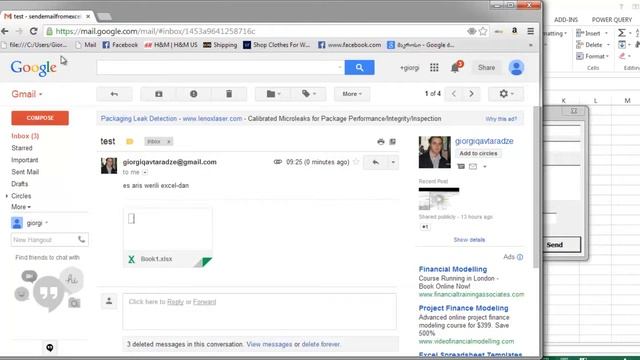Open the Important folder
The width and height of the screenshot is (640, 360).
click(24, 160)
